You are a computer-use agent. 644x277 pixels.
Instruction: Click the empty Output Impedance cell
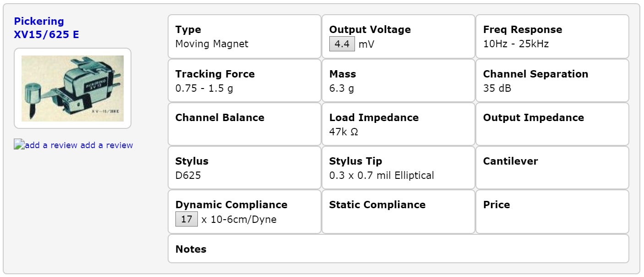point(552,124)
